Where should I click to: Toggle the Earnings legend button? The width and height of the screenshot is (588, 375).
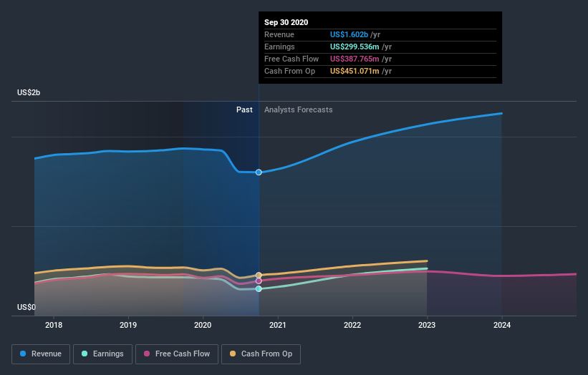tap(102, 354)
